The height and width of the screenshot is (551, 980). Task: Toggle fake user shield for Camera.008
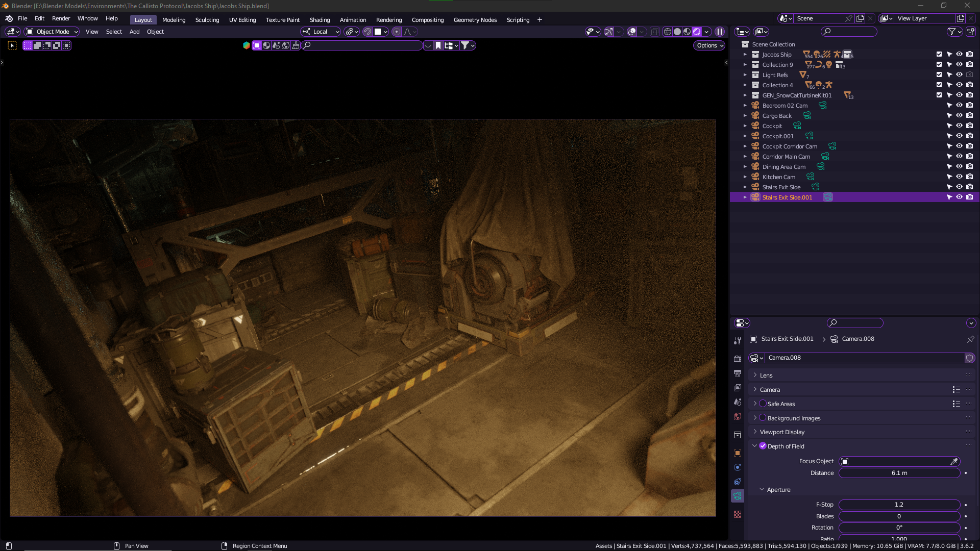point(970,358)
